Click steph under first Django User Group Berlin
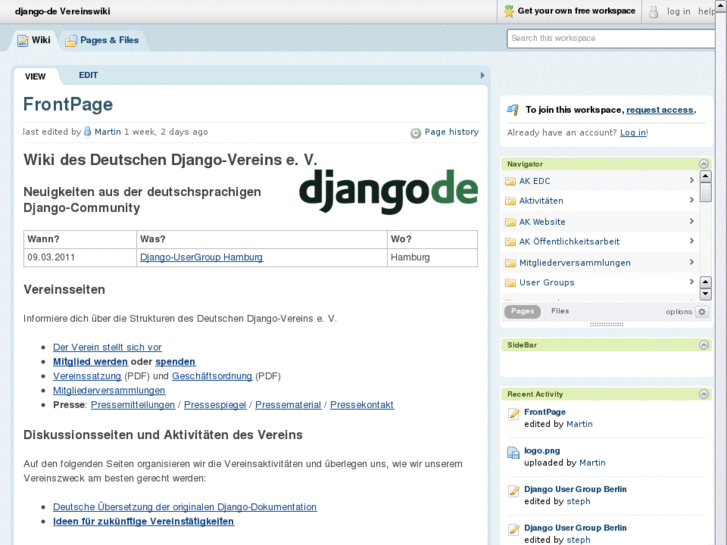The image size is (727, 545). click(578, 501)
